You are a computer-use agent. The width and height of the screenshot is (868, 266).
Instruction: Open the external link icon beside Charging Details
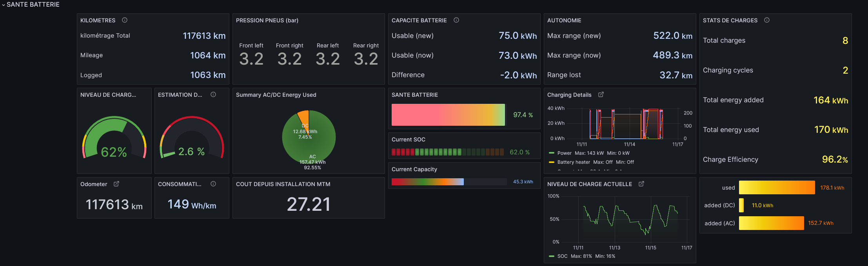tap(601, 94)
